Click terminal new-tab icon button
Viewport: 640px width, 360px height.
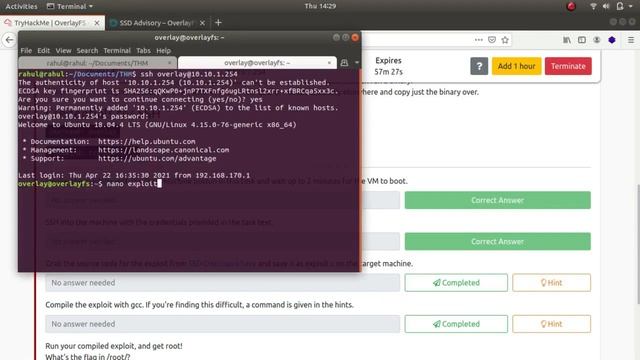pyautogui.click(x=344, y=63)
